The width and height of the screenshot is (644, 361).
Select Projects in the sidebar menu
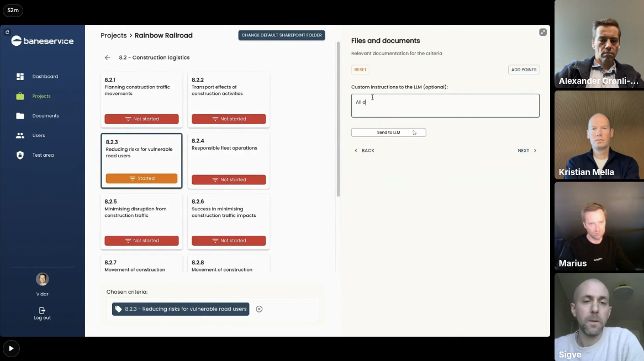pyautogui.click(x=41, y=96)
